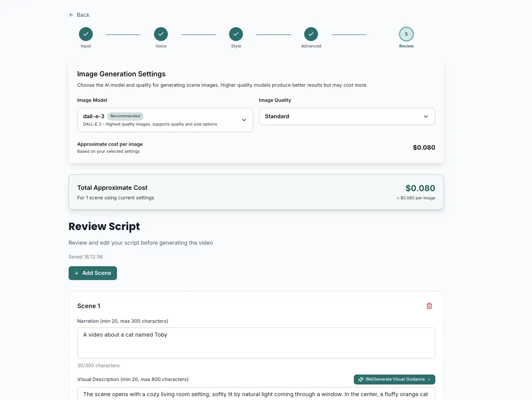
Task: Click the (Re)Generate Visual Guidance button
Action: [x=395, y=379]
